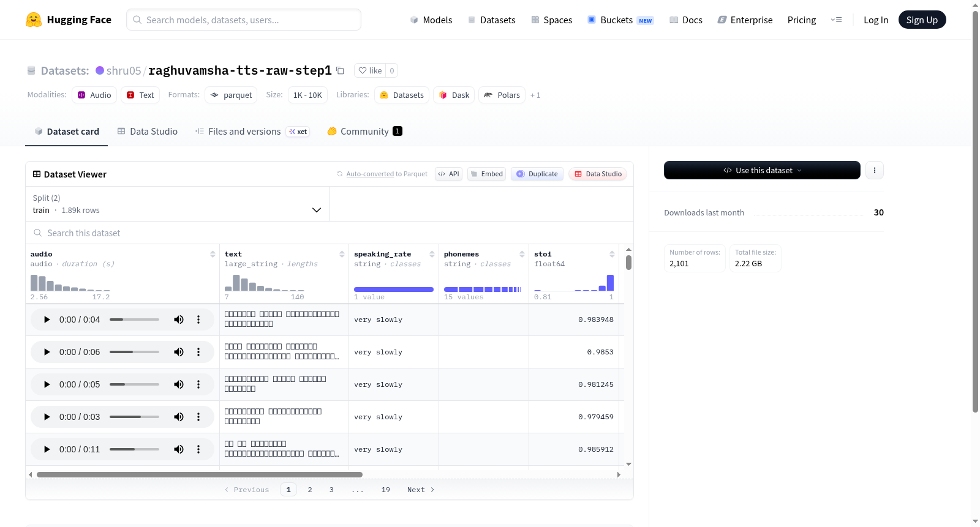Focus the Search this dataset field

pos(330,233)
